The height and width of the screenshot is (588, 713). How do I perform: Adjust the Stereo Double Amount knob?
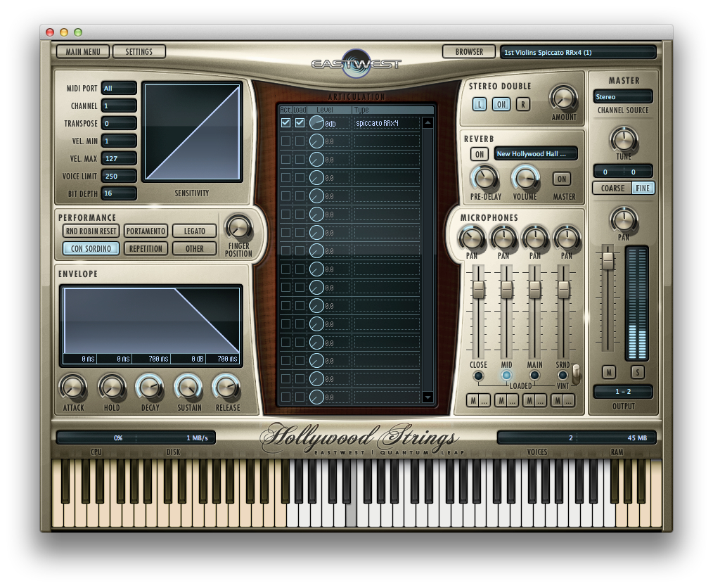tap(563, 97)
